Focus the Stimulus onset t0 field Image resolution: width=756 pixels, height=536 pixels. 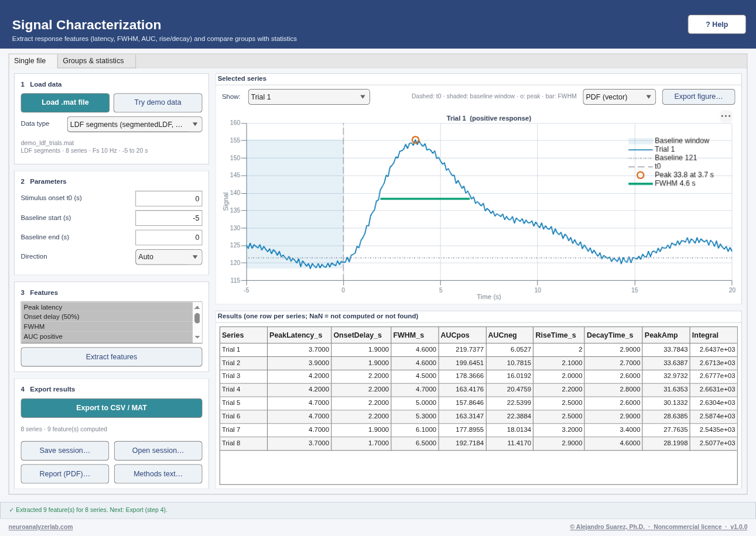click(169, 199)
